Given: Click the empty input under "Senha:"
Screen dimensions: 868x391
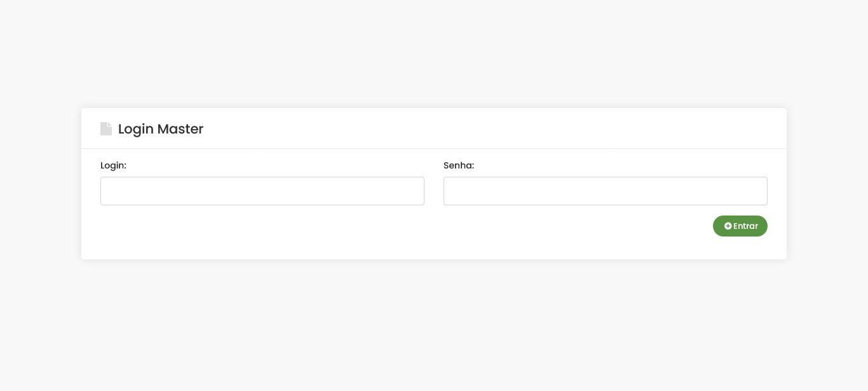Looking at the screenshot, I should pyautogui.click(x=605, y=191).
